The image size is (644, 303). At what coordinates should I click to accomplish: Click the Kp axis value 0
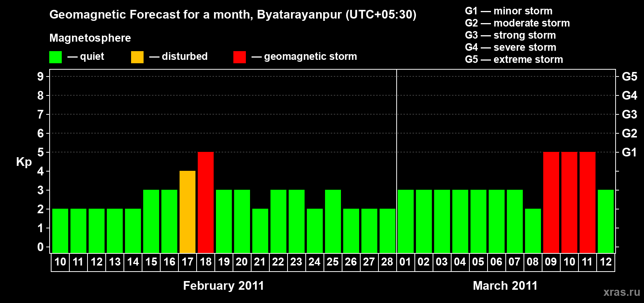41,247
